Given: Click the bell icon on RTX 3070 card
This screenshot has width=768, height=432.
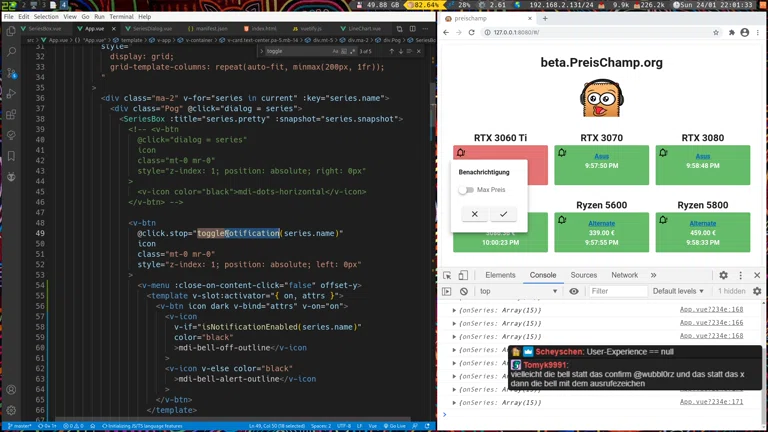Looking at the screenshot, I should (x=562, y=153).
